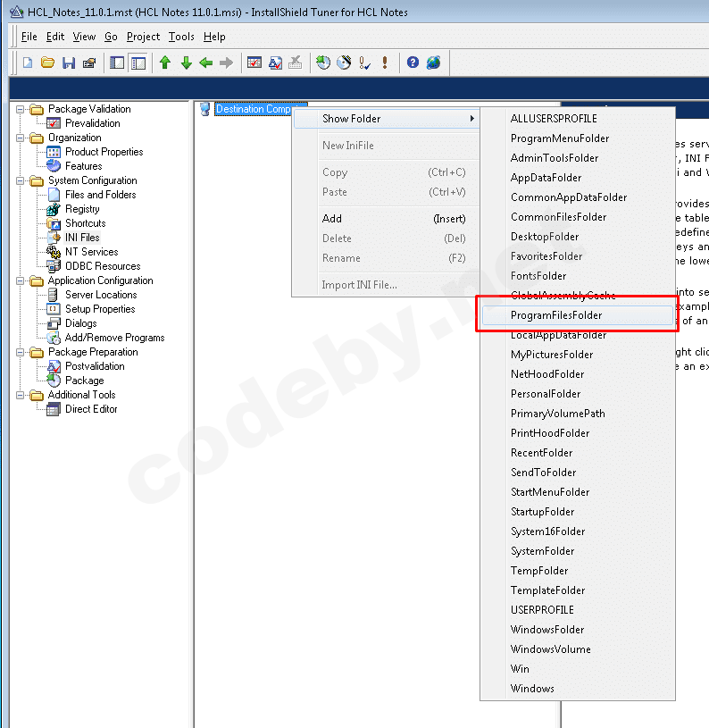Collapse the Package Validation tree node
The height and width of the screenshot is (728, 709).
point(21,109)
